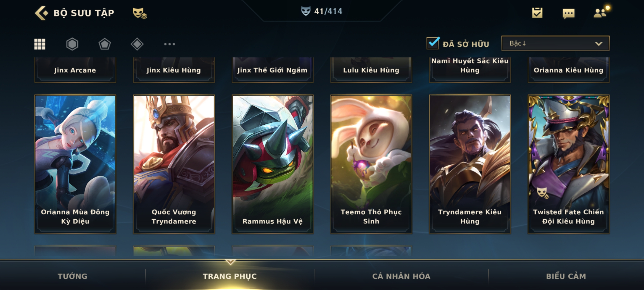Viewport: 644px width, 290px height.
Task: Select the hexagon rarity filter icon
Action: pos(72,44)
